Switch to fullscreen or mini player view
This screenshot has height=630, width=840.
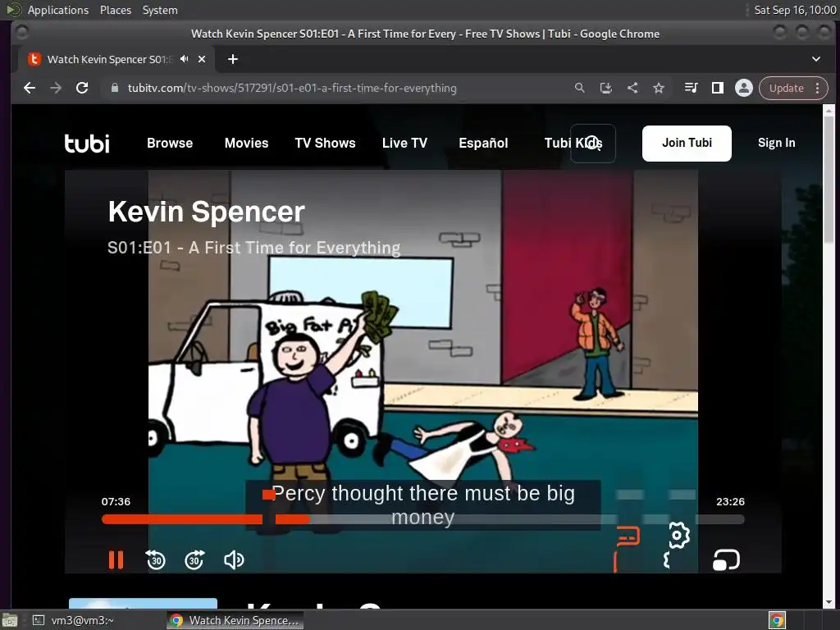[x=726, y=560]
